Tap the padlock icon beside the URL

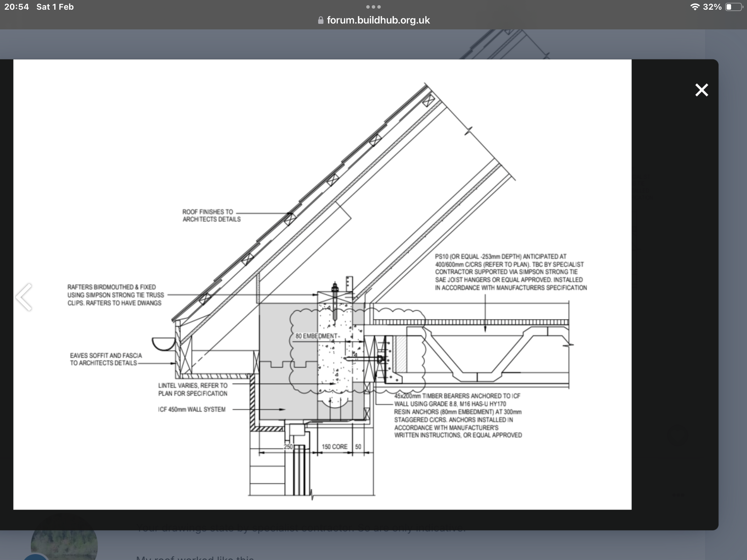321,20
